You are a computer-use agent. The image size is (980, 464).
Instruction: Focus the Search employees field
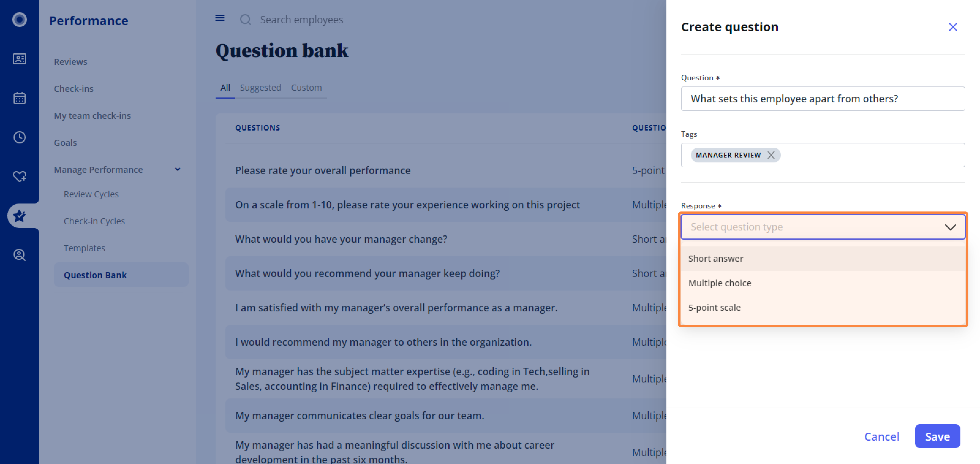(x=301, y=19)
